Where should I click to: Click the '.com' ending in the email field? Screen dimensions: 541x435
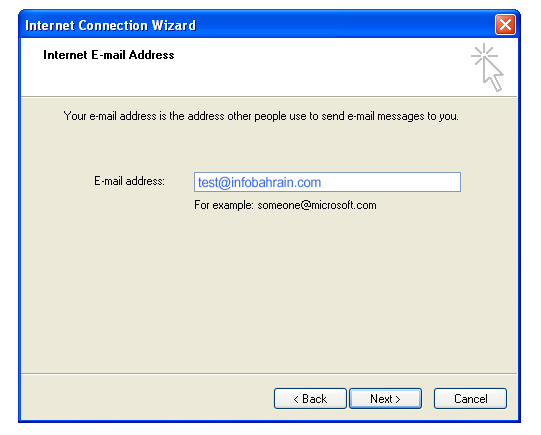306,182
